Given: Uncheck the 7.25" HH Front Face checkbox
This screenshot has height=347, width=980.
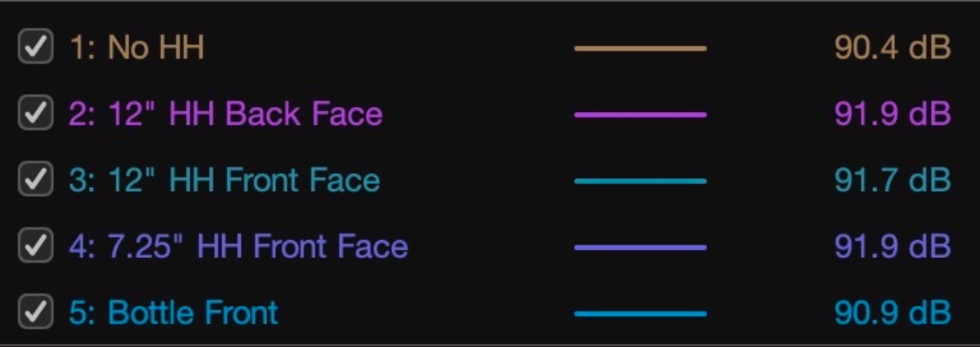Looking at the screenshot, I should point(35,247).
